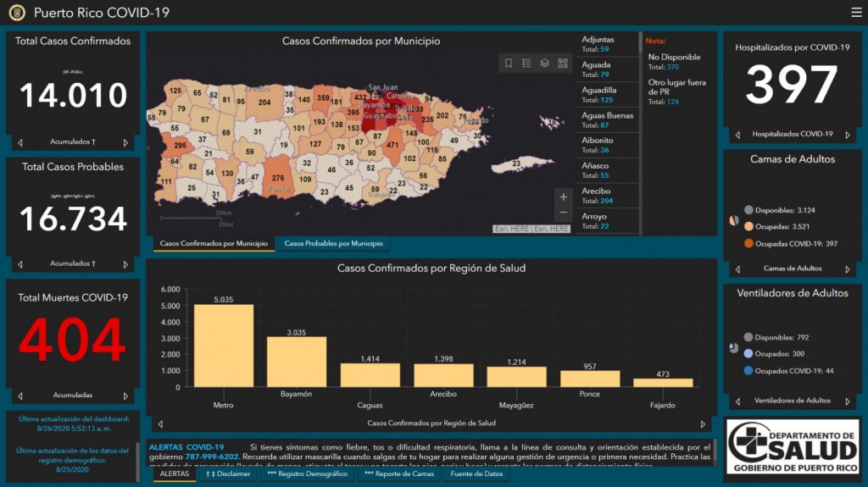Open the basemap gallery grid icon
The width and height of the screenshot is (868, 487).
[x=563, y=64]
